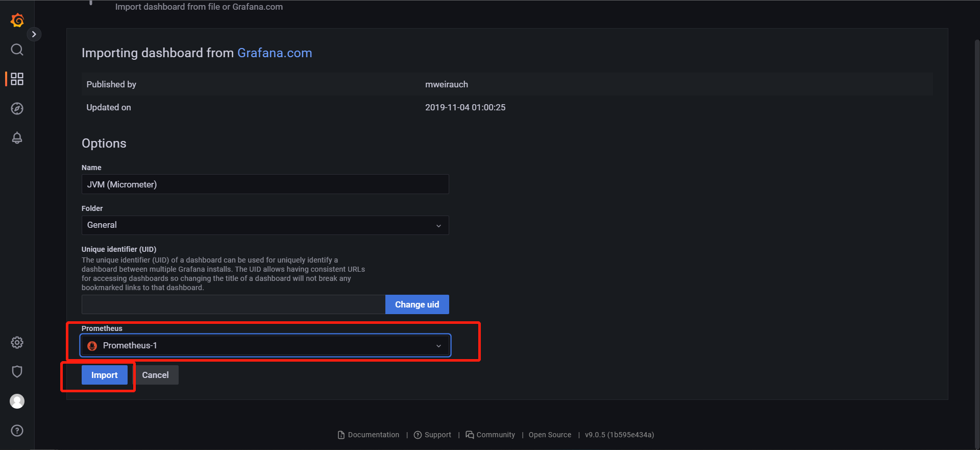Click the Cancel button

pyautogui.click(x=155, y=375)
